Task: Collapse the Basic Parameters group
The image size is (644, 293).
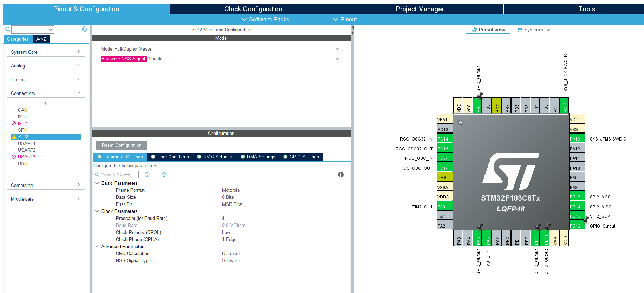Action: [97, 183]
